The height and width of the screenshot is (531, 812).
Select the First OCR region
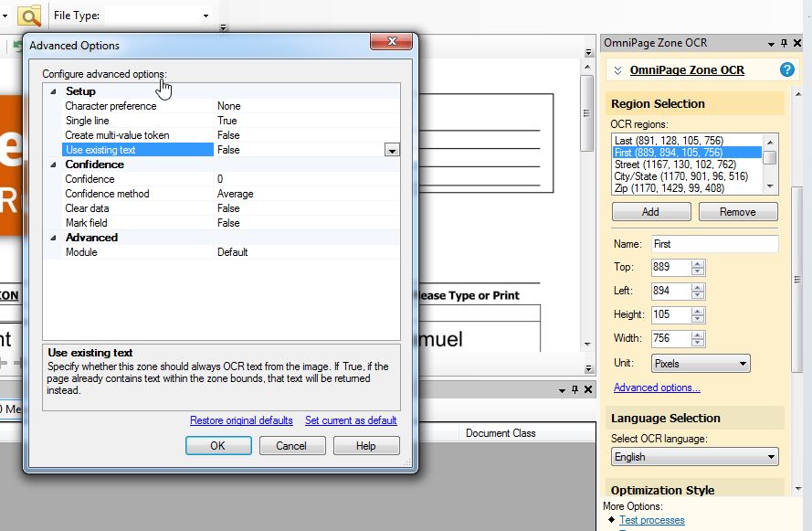[x=687, y=153]
